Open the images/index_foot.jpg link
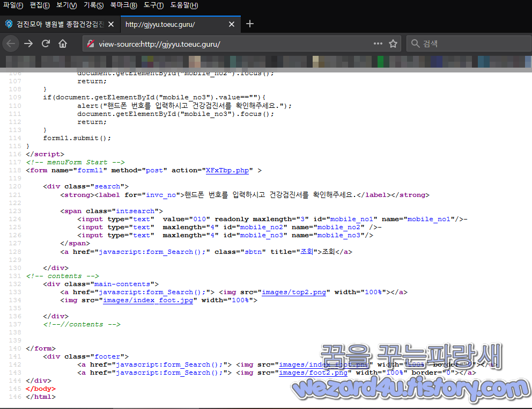The image size is (532, 409). coord(148,300)
